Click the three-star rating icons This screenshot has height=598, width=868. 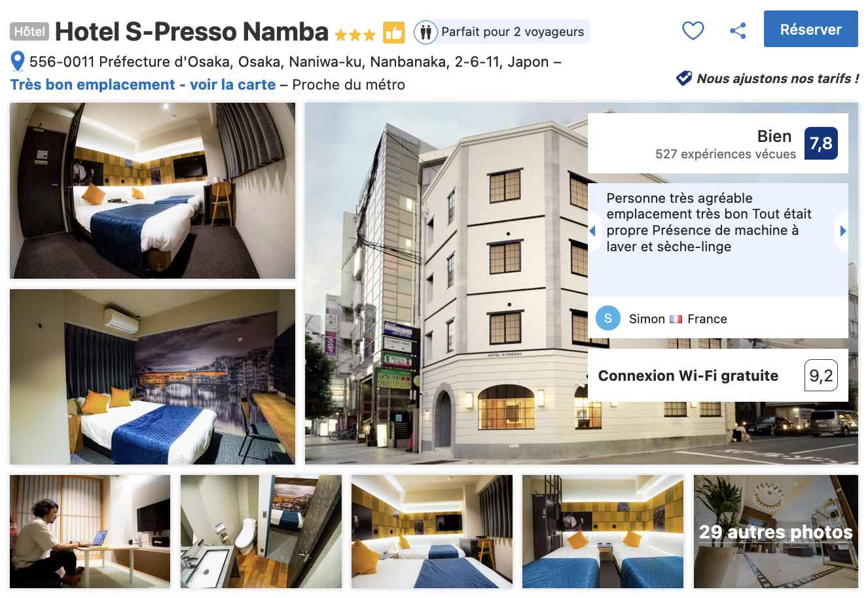point(355,34)
